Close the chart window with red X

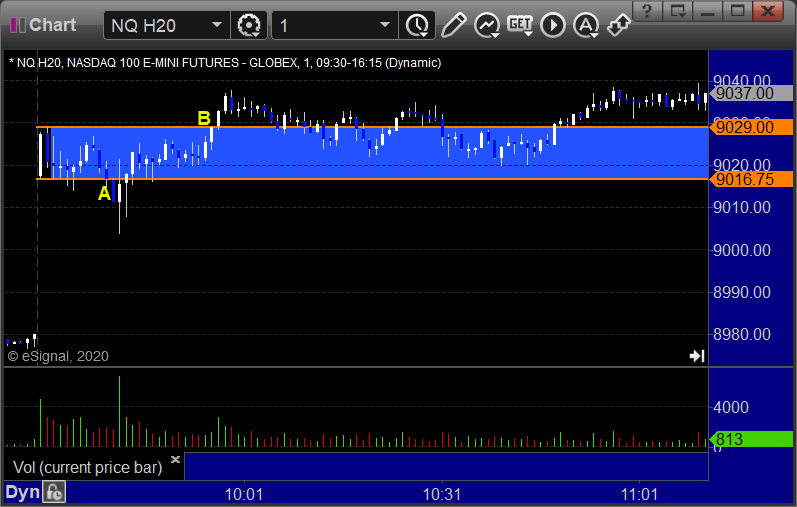click(768, 10)
